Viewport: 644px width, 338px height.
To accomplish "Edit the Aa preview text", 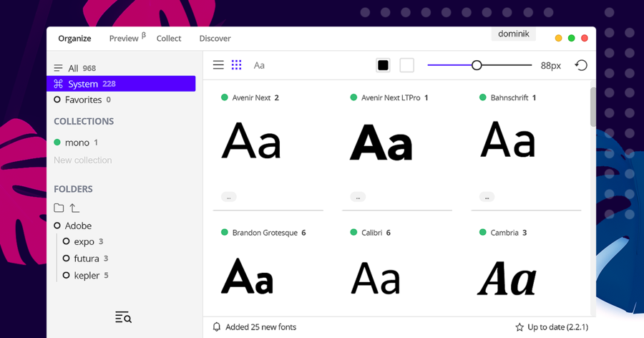I will click(x=259, y=65).
